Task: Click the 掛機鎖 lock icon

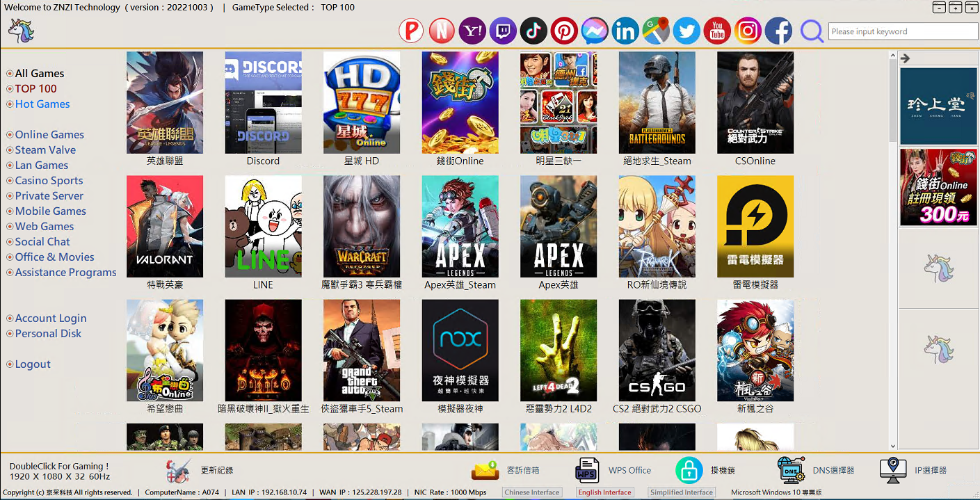Action: point(689,471)
